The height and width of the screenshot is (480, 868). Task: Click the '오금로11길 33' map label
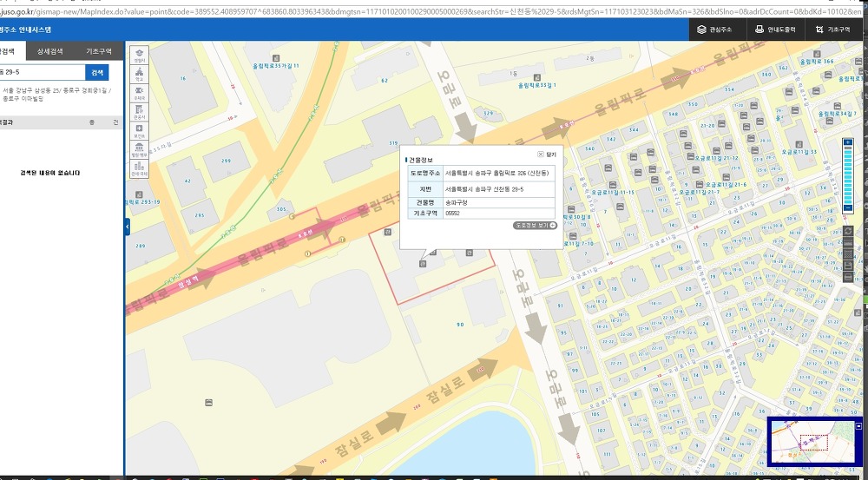[799, 152]
